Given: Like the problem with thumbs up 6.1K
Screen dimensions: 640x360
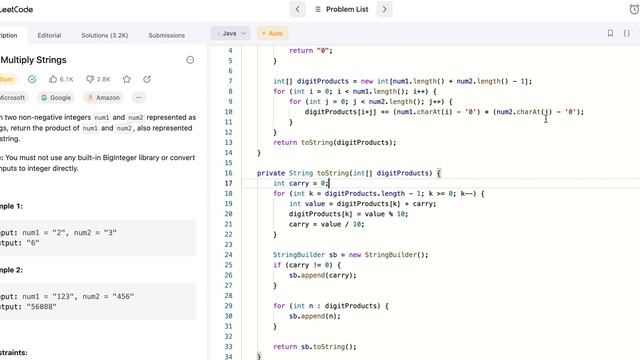Looking at the screenshot, I should click(x=61, y=79).
